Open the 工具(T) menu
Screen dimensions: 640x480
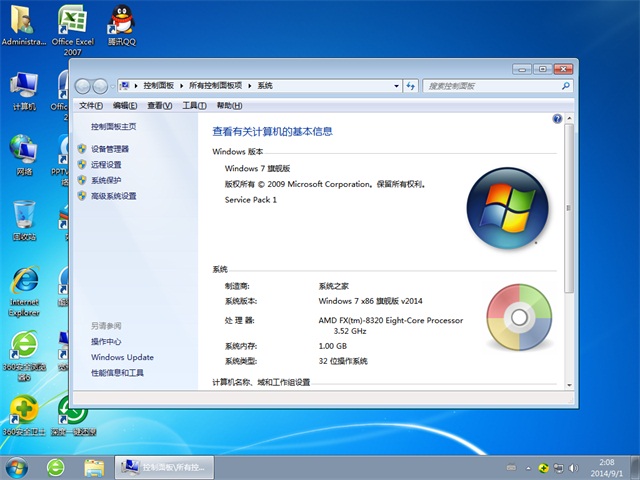point(194,106)
